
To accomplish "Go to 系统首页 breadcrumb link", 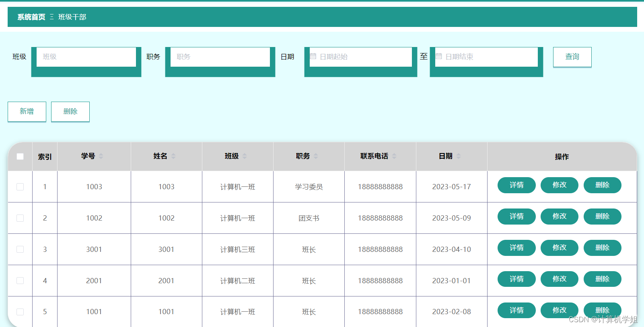I will (x=31, y=17).
